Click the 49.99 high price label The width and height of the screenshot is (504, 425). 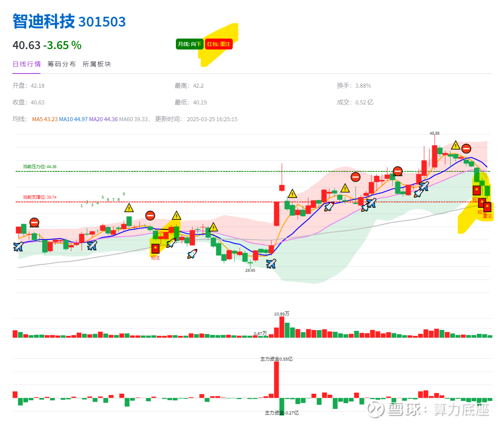coord(434,133)
